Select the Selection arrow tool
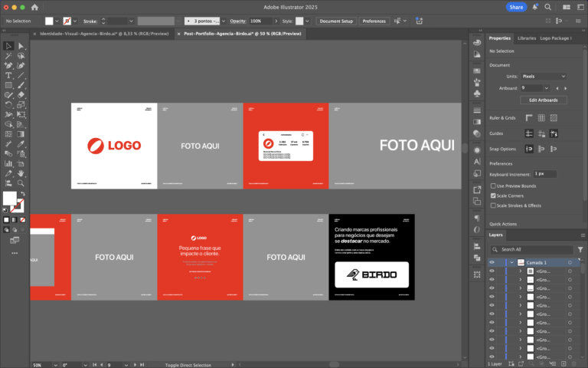The height and width of the screenshot is (368, 588). (x=8, y=46)
